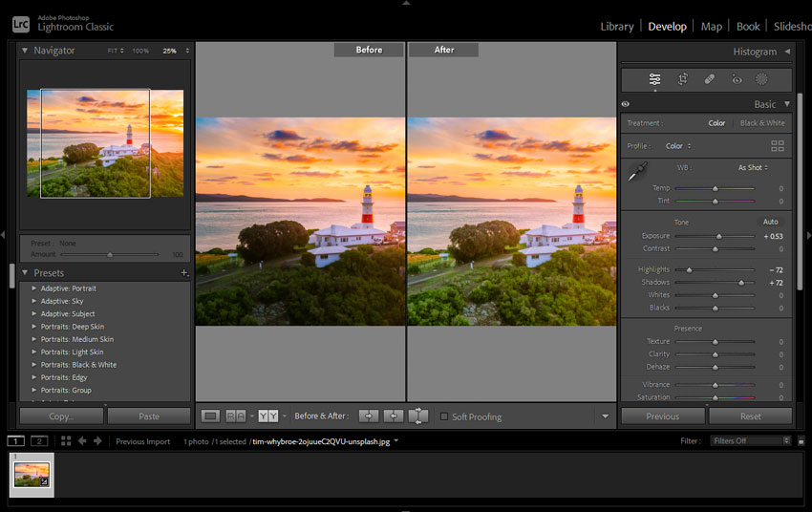Open the Map module
This screenshot has height=512, width=812.
click(x=711, y=27)
